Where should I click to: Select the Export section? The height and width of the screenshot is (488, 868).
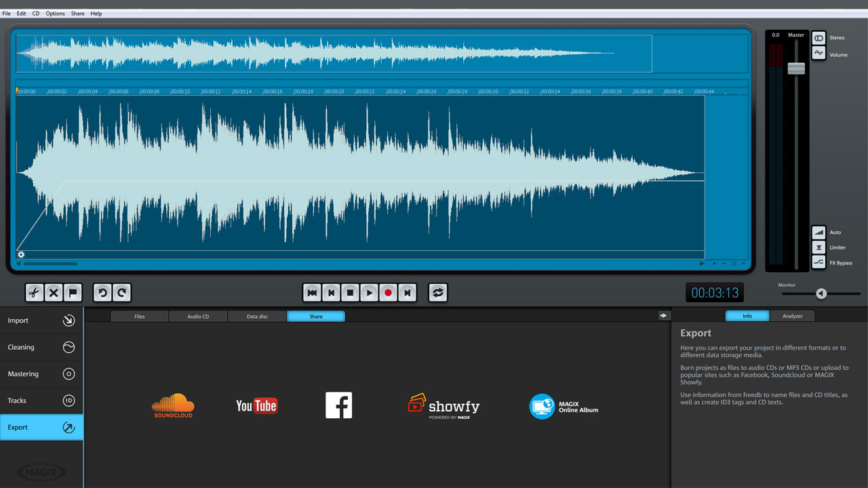[41, 428]
